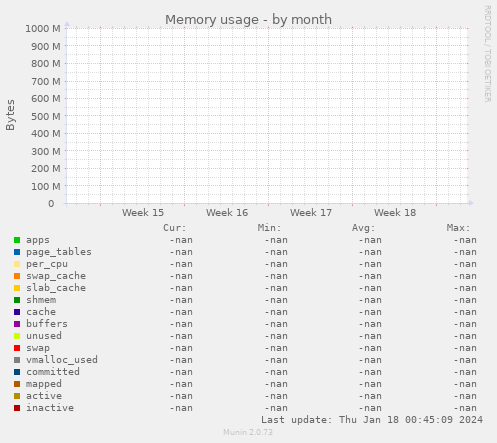Click the 'Avg:' column header
This screenshot has width=497, height=443.
tap(364, 228)
